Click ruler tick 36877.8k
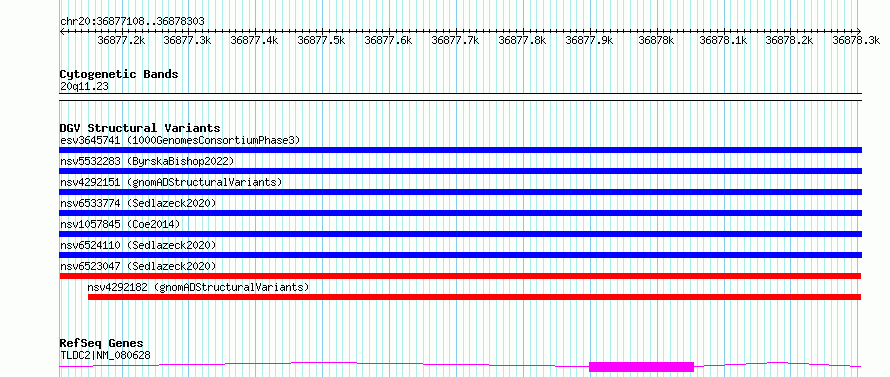Viewport: 890px width, 377px height. coord(522,40)
